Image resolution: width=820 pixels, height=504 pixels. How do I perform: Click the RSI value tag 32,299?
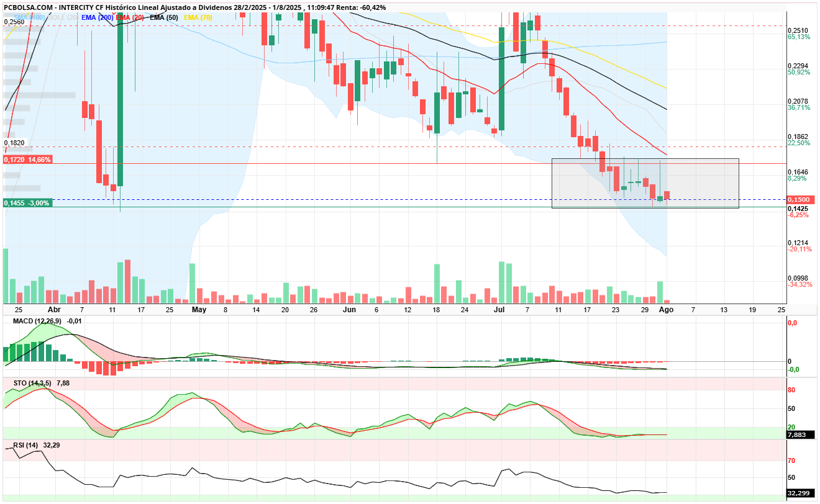(x=799, y=493)
